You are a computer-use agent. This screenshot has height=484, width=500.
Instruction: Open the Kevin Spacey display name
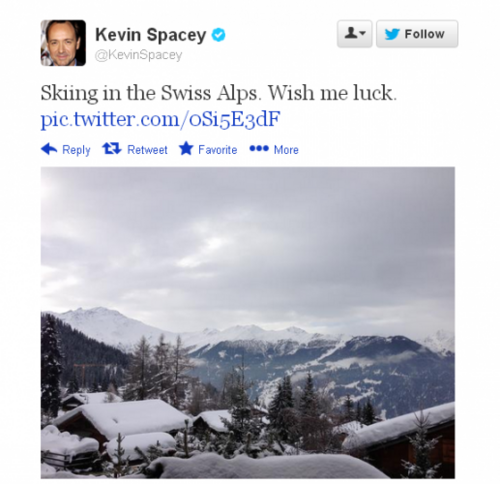[x=151, y=35]
